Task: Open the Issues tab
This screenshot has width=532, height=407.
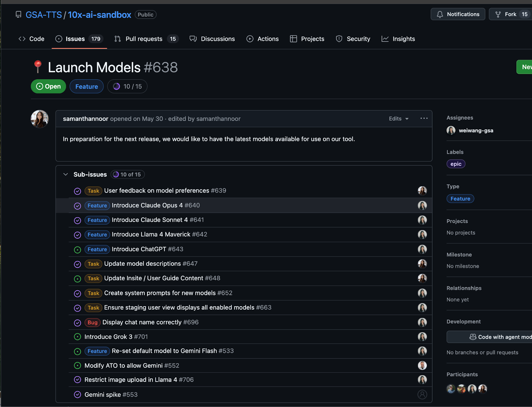Action: 79,39
